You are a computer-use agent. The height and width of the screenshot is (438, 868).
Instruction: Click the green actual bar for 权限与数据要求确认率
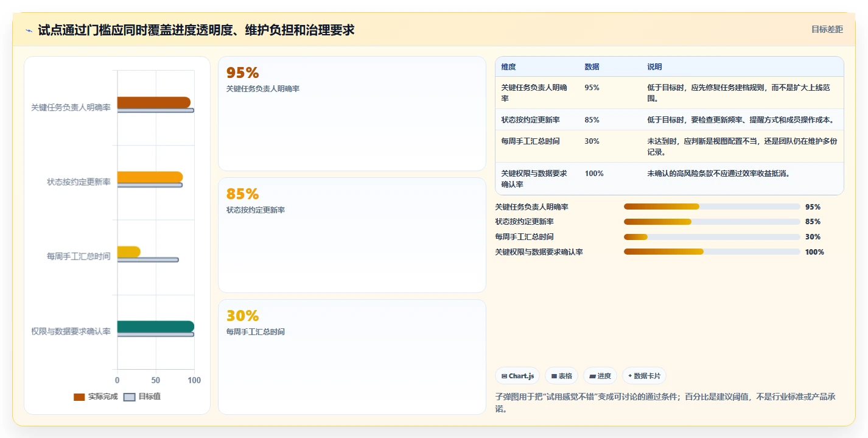coord(156,327)
